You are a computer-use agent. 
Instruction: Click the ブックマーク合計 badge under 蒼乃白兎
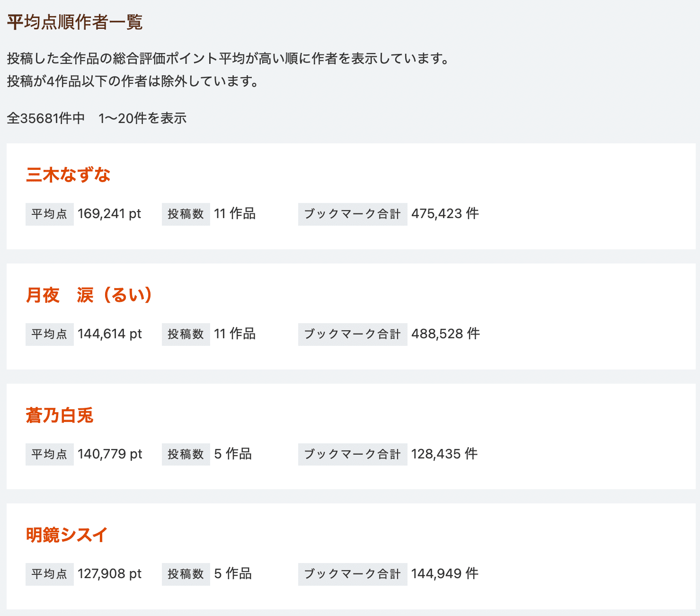point(352,454)
